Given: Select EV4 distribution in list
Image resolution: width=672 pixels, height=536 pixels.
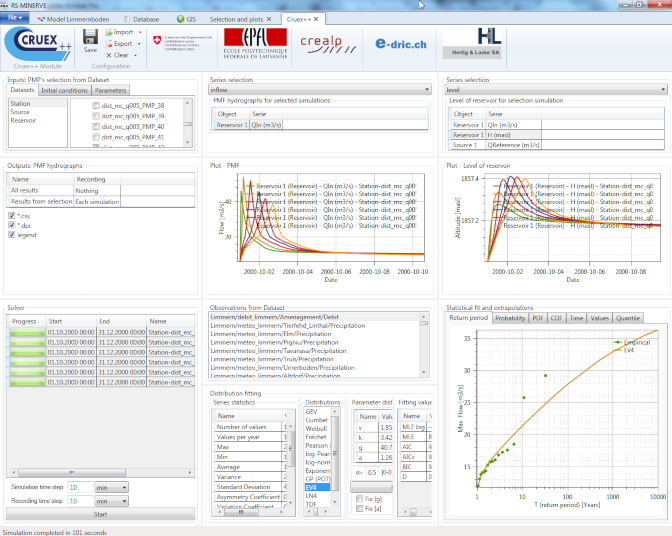Looking at the screenshot, I should tap(317, 488).
